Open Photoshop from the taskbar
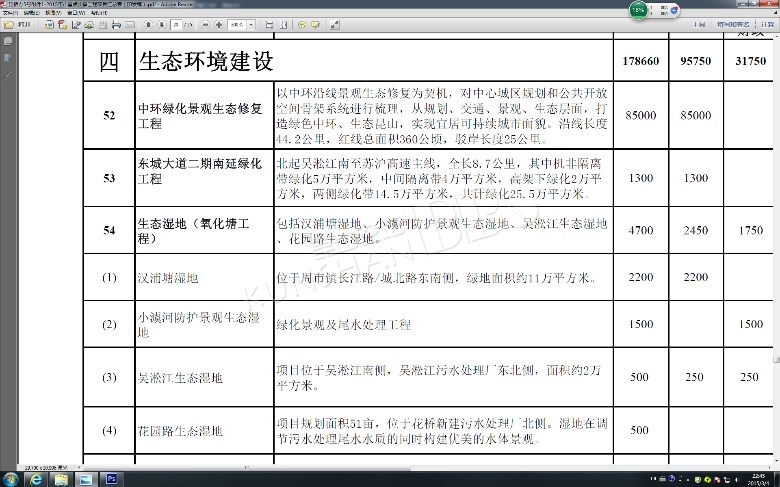780x487 pixels. [111, 480]
